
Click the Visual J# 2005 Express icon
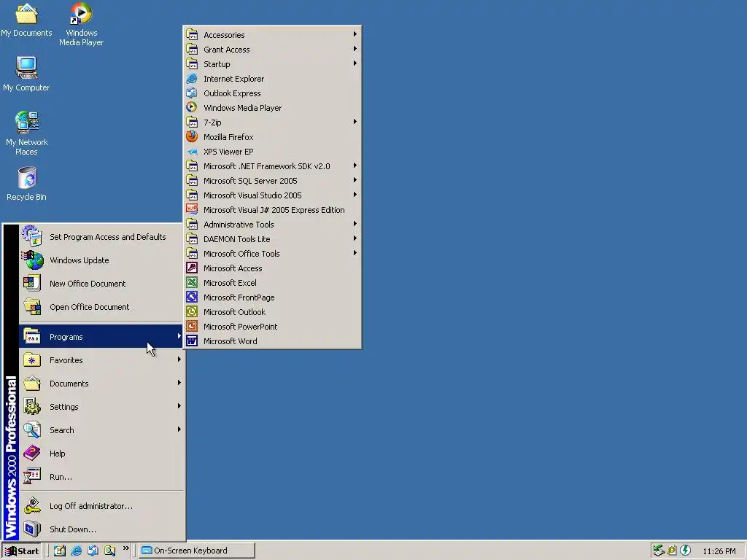coord(192,209)
